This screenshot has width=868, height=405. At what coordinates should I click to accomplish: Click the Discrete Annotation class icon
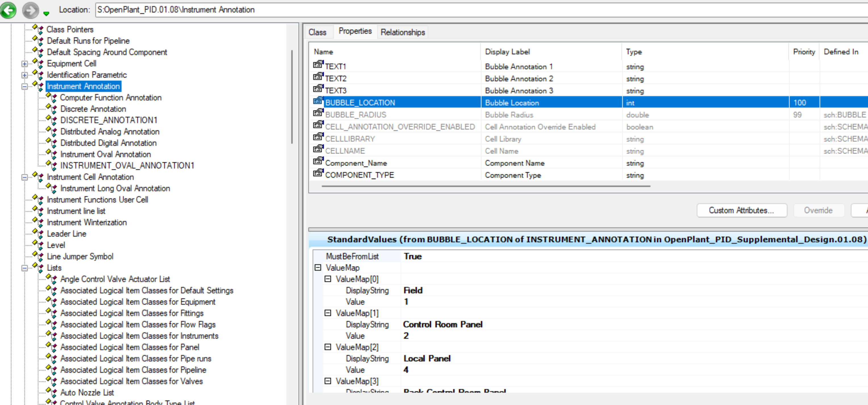[51, 109]
